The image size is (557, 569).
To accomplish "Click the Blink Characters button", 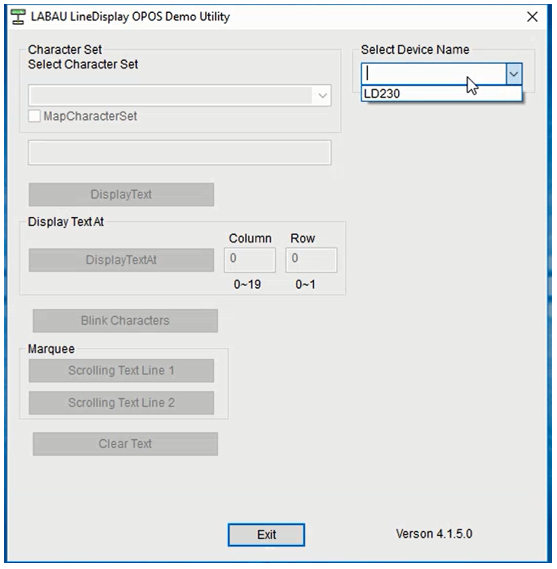I will 125,321.
